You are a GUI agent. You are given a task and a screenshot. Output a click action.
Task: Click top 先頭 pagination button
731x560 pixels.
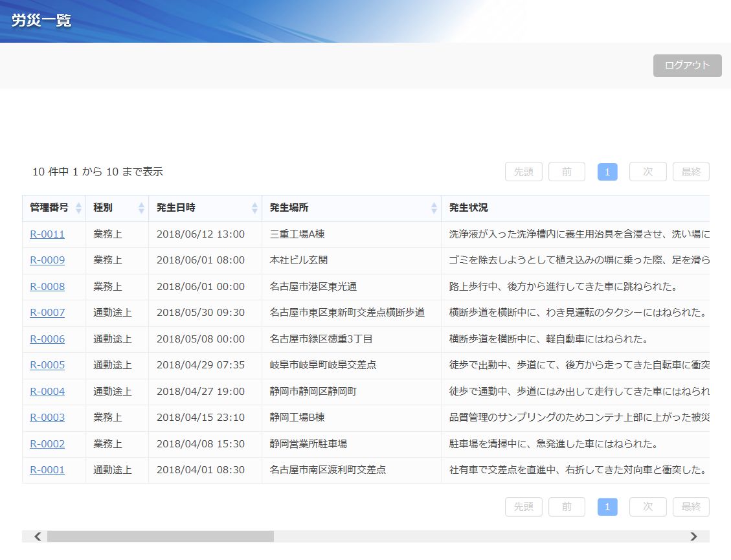pos(523,172)
